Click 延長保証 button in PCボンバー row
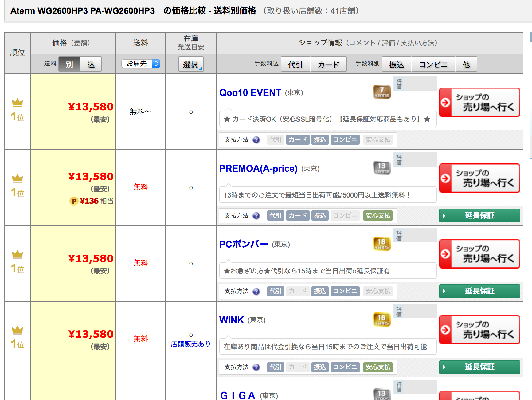532x400 pixels. click(479, 291)
